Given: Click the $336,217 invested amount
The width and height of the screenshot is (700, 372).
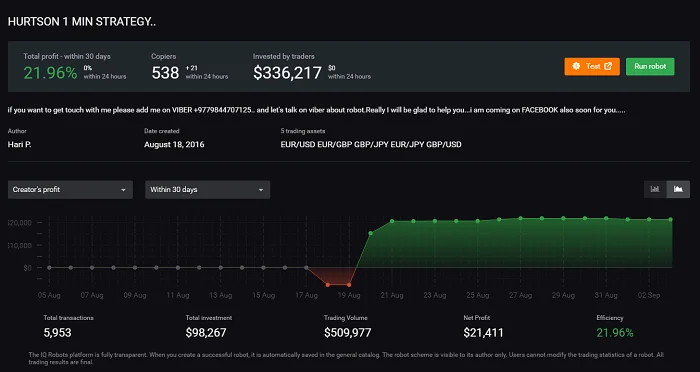Looking at the screenshot, I should [287, 73].
